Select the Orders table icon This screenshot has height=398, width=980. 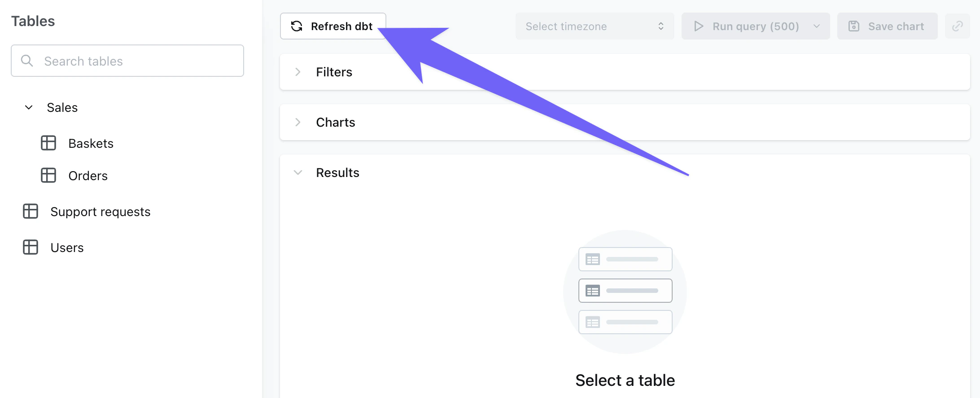[48, 175]
